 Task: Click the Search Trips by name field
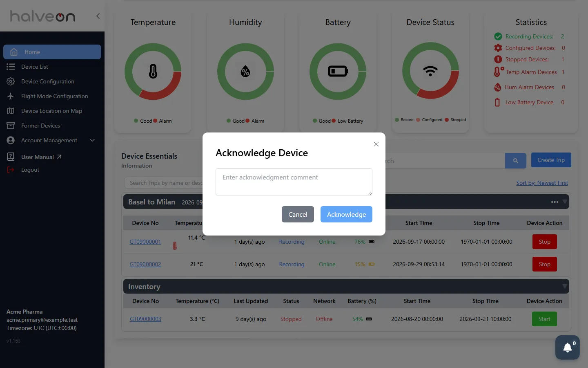[164, 183]
